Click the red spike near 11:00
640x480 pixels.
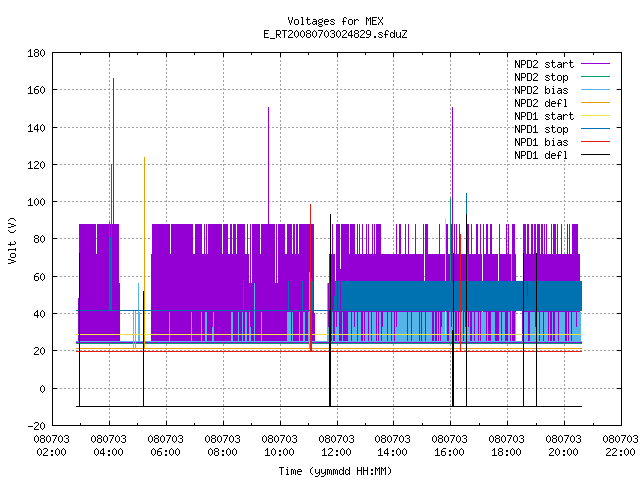311,278
